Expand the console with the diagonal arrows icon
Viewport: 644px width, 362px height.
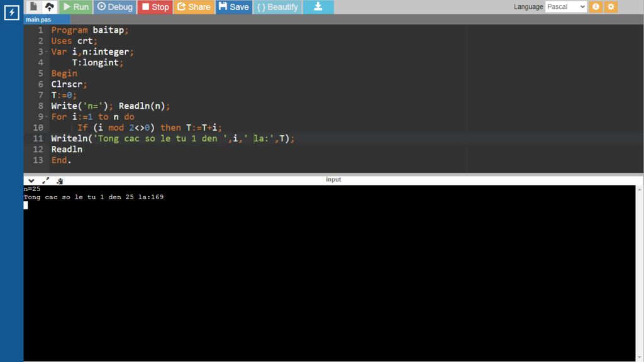pos(45,180)
